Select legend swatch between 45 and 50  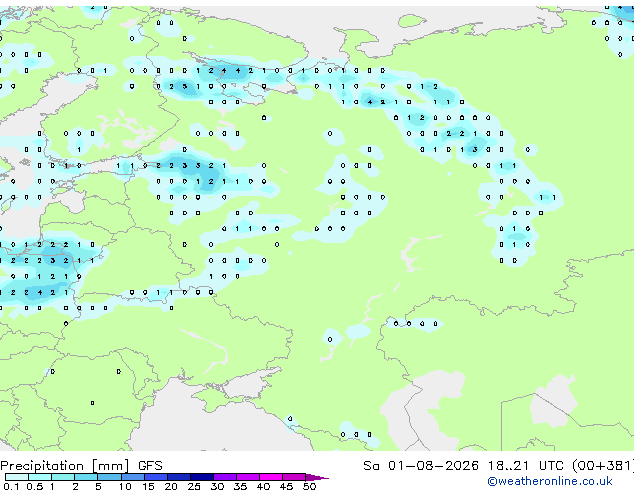click(x=294, y=477)
